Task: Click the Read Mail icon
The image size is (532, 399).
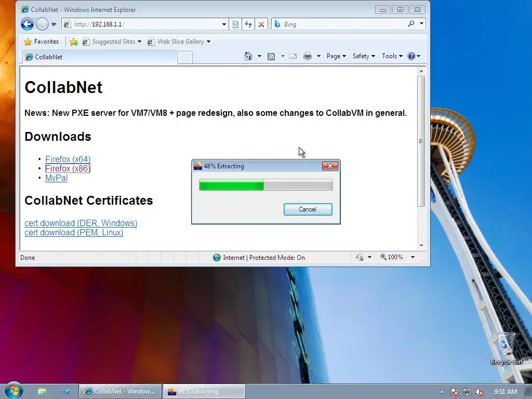Action: (x=293, y=56)
